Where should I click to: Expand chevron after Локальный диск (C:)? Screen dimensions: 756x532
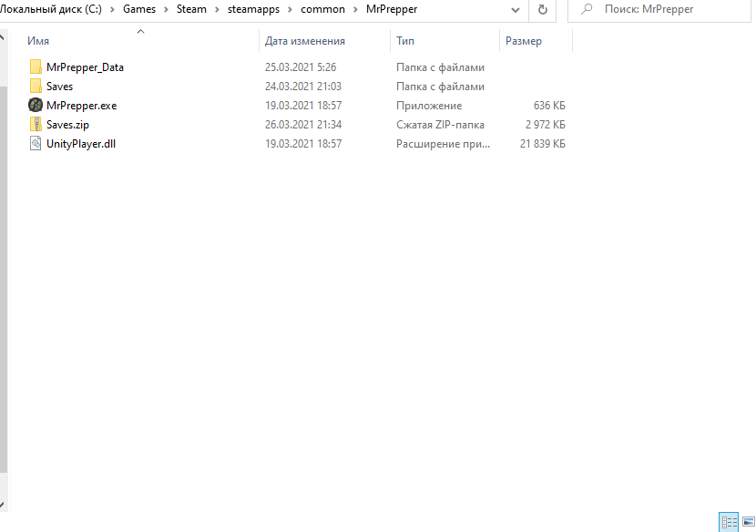pyautogui.click(x=112, y=9)
